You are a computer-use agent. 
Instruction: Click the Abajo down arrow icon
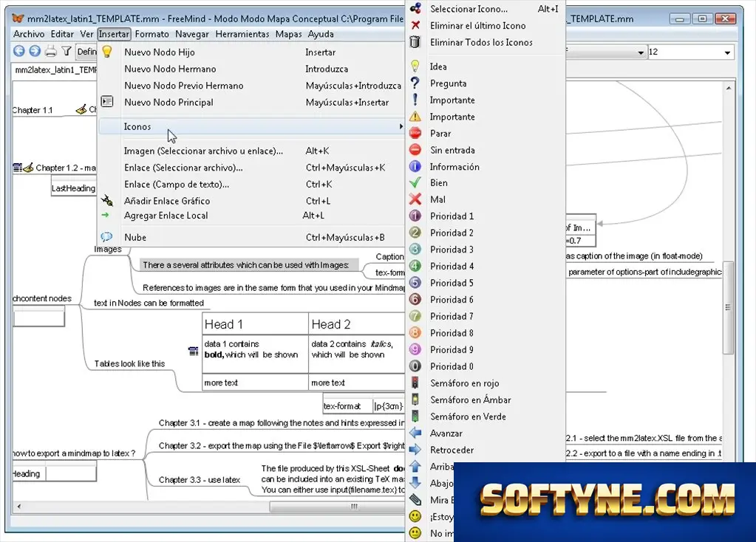pyautogui.click(x=415, y=483)
